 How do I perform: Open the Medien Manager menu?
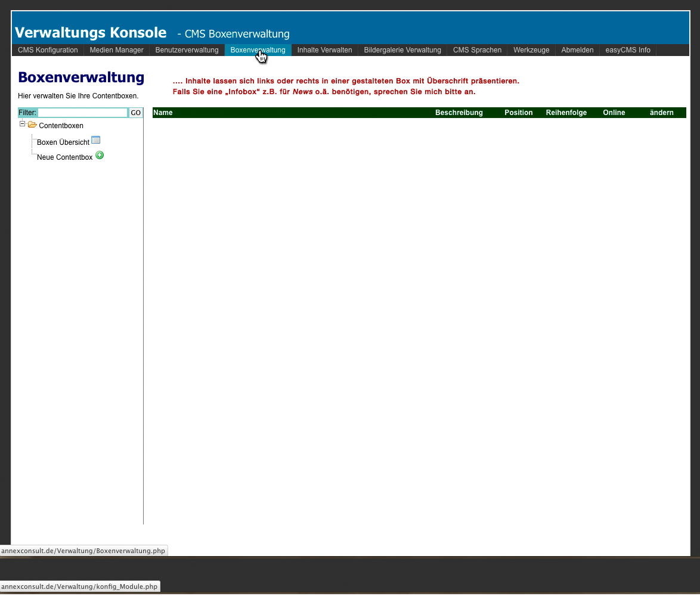[116, 50]
